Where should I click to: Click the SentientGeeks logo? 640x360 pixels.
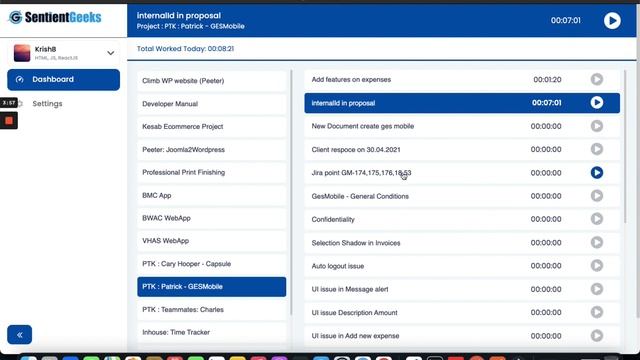coord(55,17)
